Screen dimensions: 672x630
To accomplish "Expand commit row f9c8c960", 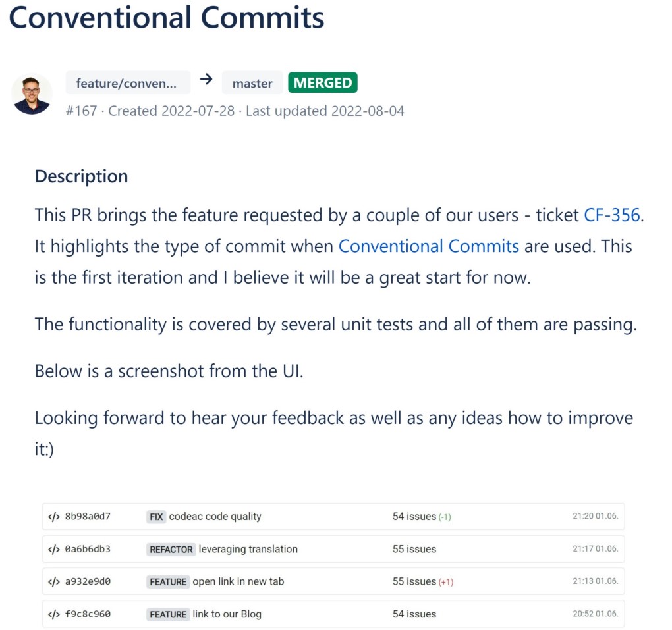I will (329, 614).
